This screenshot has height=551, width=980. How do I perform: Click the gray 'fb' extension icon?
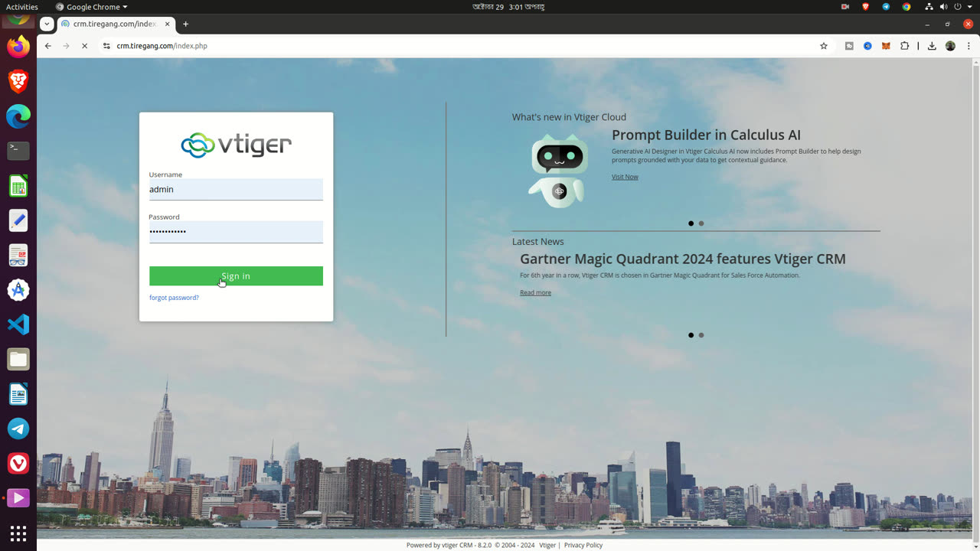tap(849, 46)
